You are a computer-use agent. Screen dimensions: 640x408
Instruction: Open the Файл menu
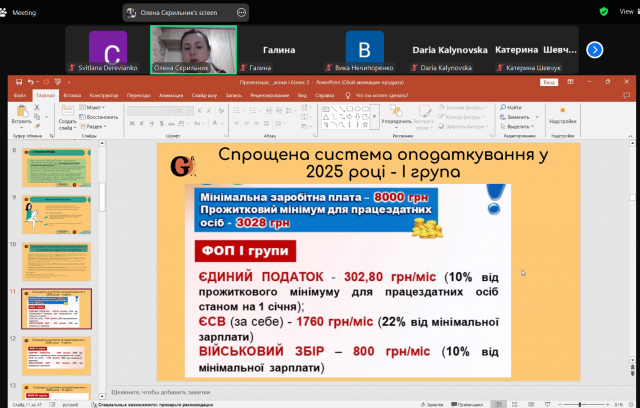coord(19,96)
